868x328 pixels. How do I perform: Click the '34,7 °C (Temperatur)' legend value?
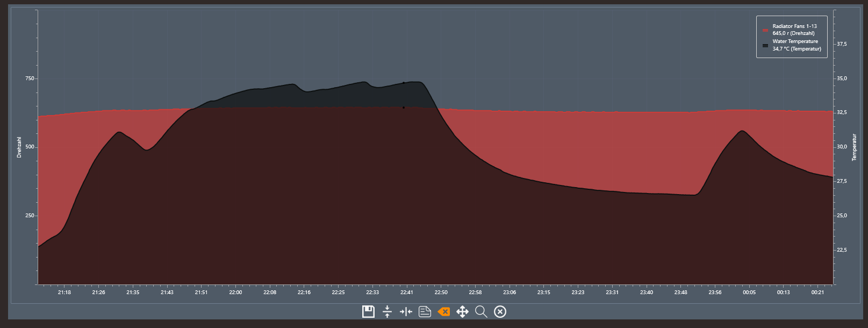(x=797, y=48)
